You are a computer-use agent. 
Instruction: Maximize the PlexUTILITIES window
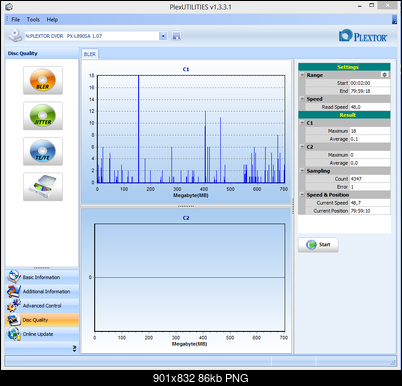pyautogui.click(x=372, y=6)
